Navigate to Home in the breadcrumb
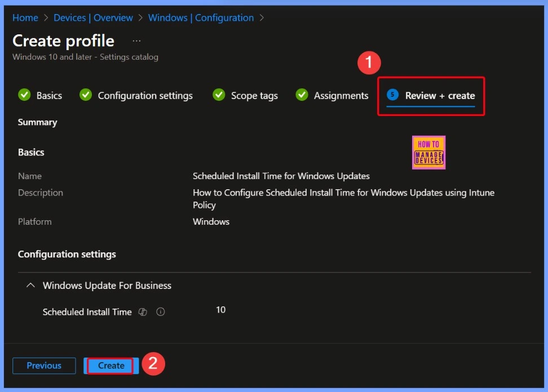548x392 pixels. (x=25, y=18)
